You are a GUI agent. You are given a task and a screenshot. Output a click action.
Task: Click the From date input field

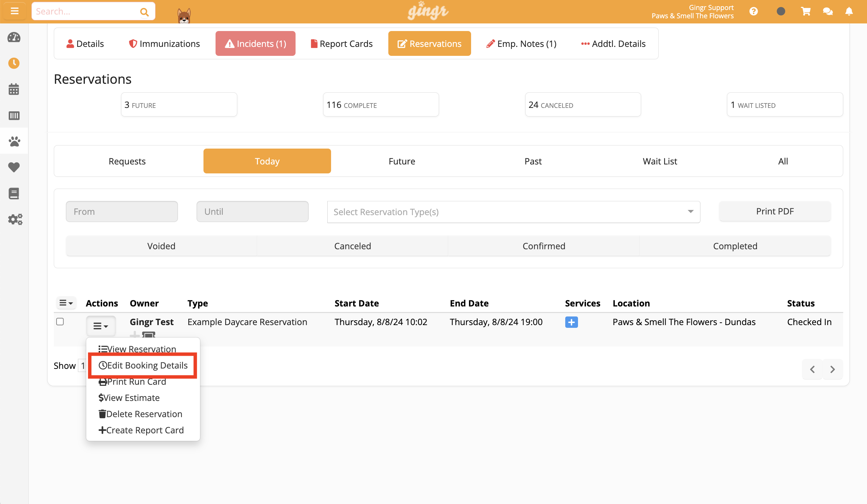[121, 211]
